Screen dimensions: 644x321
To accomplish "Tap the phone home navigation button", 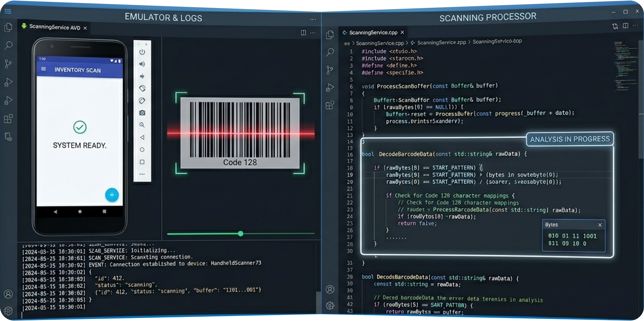I will pos(80,212).
